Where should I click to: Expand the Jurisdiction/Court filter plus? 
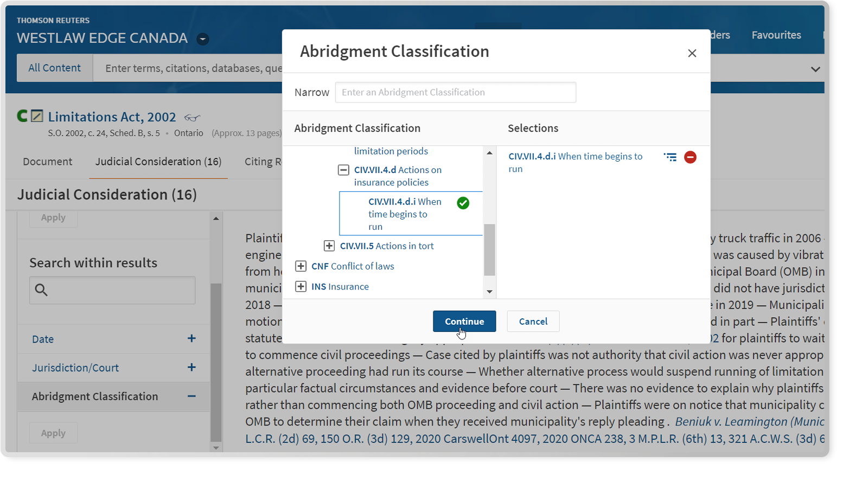click(x=192, y=367)
